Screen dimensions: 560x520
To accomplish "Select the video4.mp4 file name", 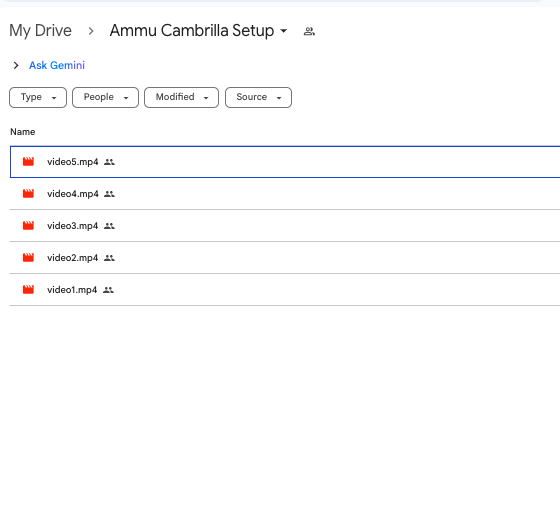I will point(72,194).
